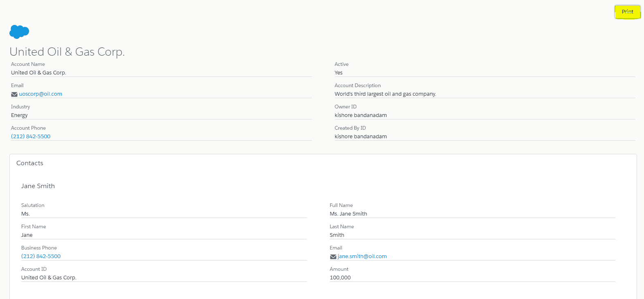The height and width of the screenshot is (299, 644).
Task: Click the Salesforce cloud logo
Action: pyautogui.click(x=19, y=31)
